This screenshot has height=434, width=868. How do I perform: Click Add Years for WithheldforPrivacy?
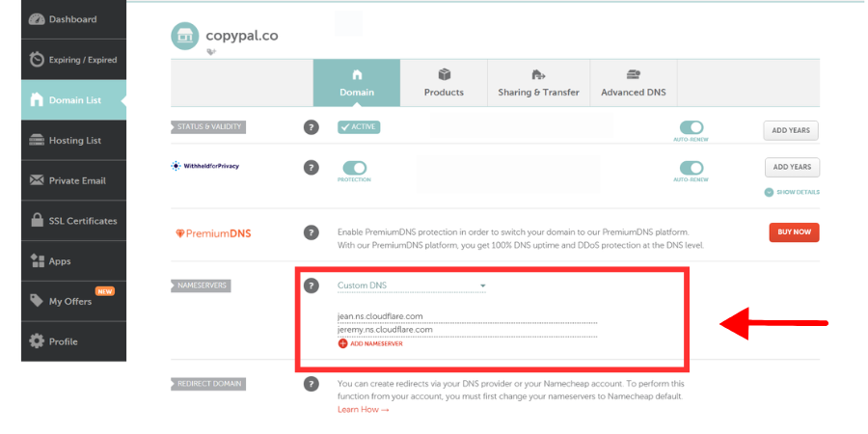tap(792, 167)
